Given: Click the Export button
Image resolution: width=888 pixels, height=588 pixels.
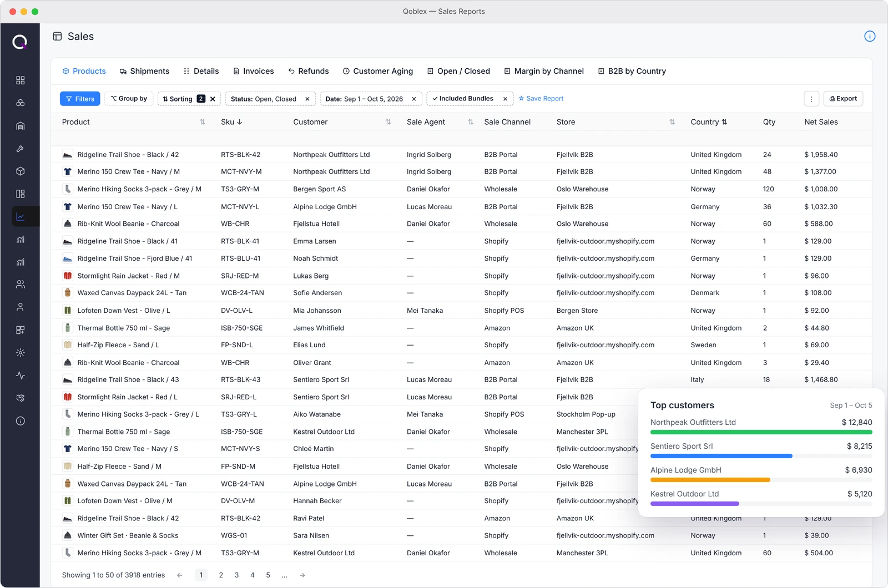Looking at the screenshot, I should pyautogui.click(x=843, y=99).
